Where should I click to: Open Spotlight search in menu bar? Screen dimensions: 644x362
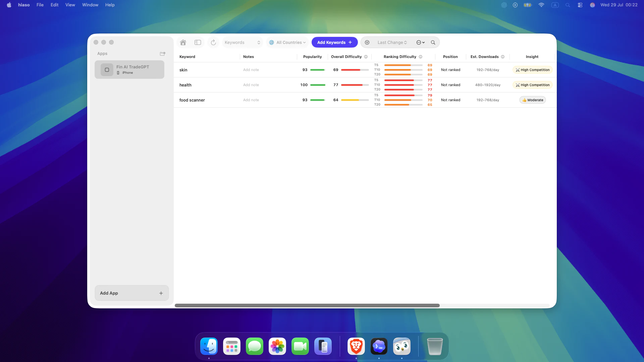[568, 5]
